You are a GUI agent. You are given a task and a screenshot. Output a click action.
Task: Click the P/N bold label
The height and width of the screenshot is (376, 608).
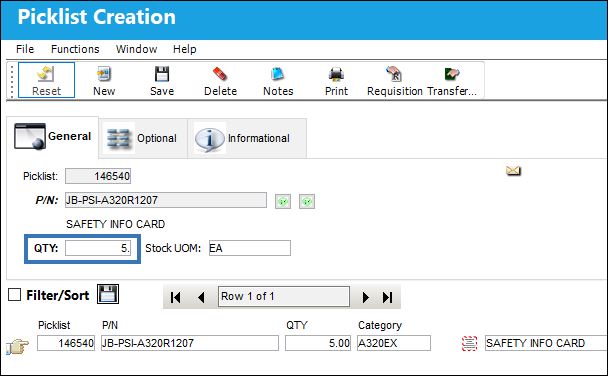pyautogui.click(x=47, y=200)
